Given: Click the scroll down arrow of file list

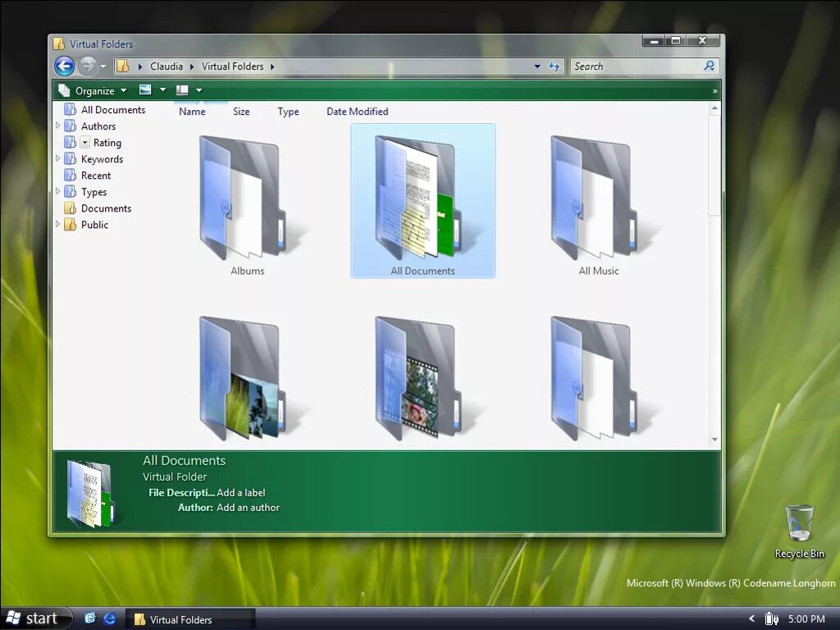Looking at the screenshot, I should (714, 440).
